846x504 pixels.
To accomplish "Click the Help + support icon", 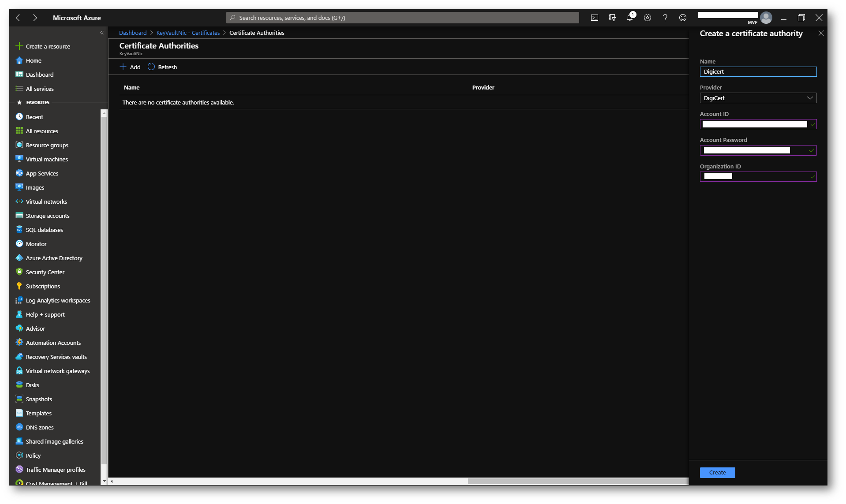I will (x=19, y=314).
